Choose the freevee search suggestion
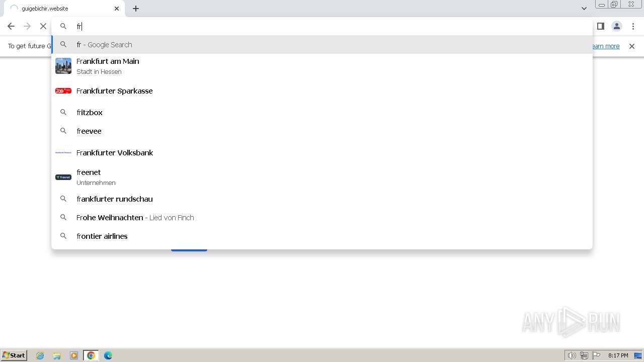 click(x=322, y=131)
